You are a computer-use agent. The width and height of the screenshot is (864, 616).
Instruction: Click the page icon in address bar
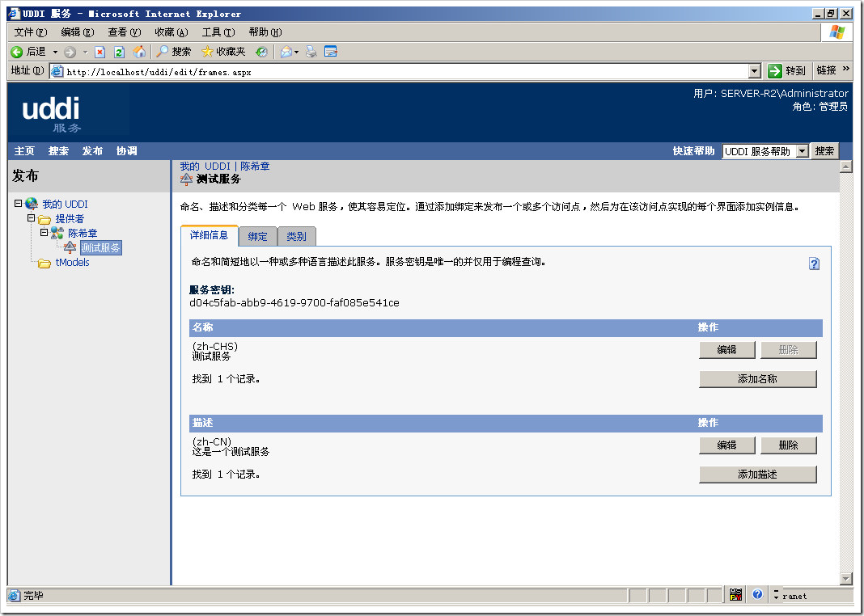tap(57, 71)
